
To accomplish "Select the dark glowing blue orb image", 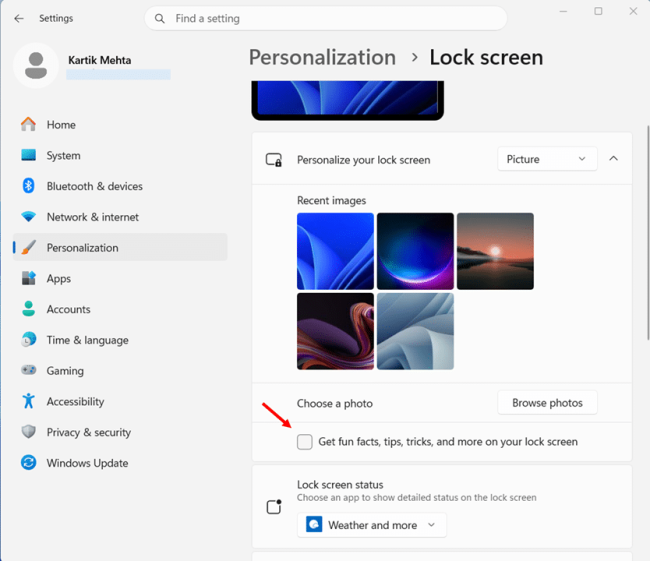I will [x=415, y=251].
